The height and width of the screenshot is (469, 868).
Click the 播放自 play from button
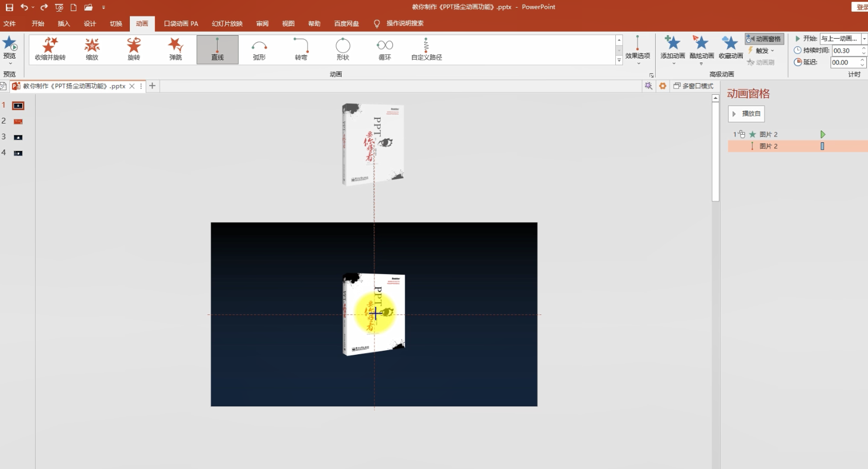point(746,114)
